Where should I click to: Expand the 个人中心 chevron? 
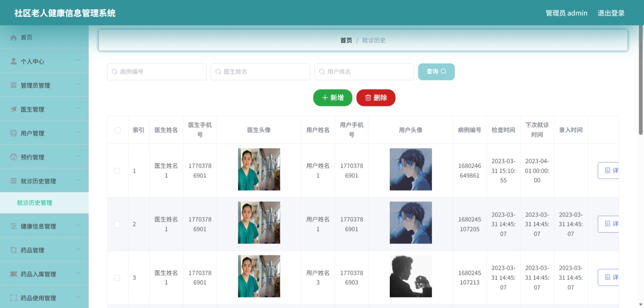pyautogui.click(x=78, y=60)
